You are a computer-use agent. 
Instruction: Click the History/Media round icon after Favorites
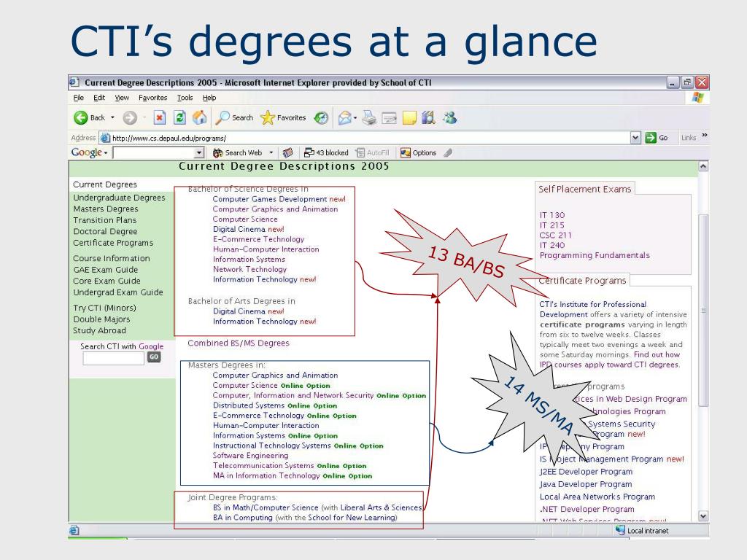pos(321,117)
